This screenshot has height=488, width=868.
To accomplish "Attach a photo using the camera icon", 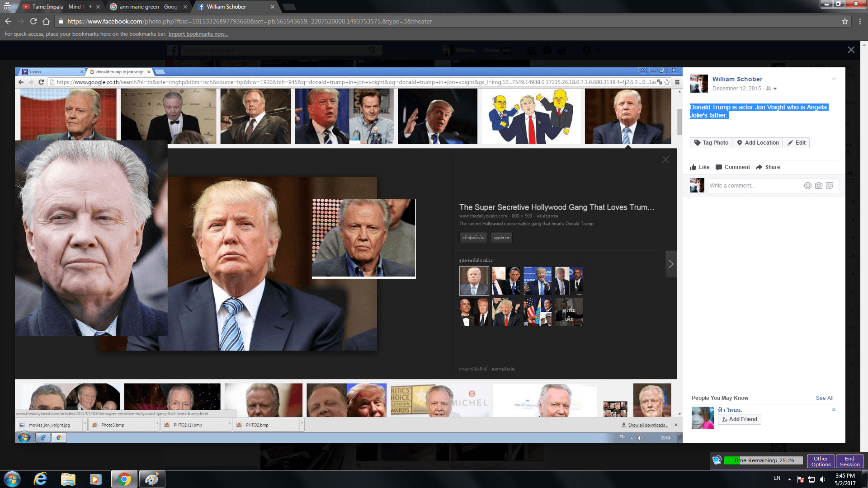I will coord(818,186).
